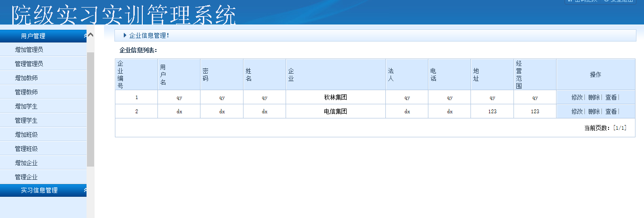
Task: Click 123 under 经营范围 in 电信集团 row
Action: (535, 111)
